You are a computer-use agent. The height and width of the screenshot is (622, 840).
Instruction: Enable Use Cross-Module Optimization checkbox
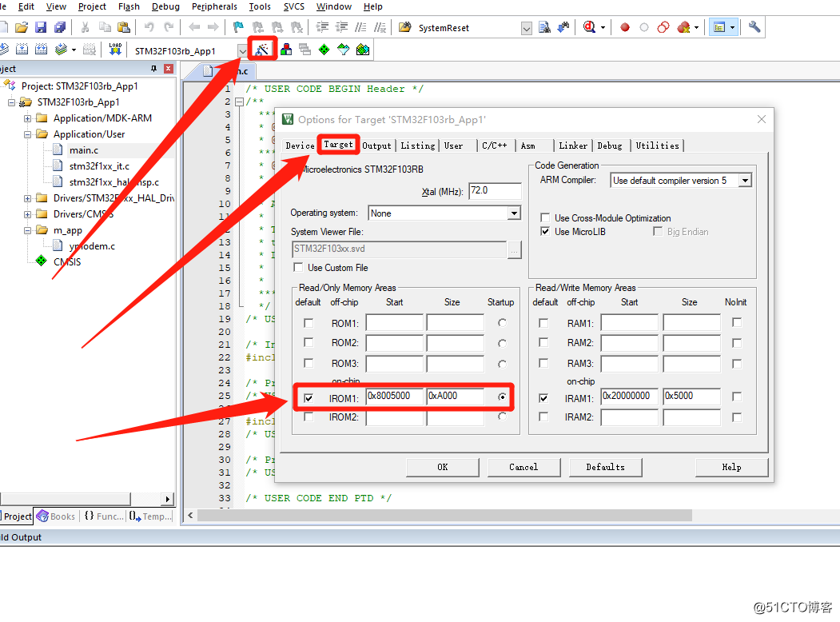[x=545, y=217]
